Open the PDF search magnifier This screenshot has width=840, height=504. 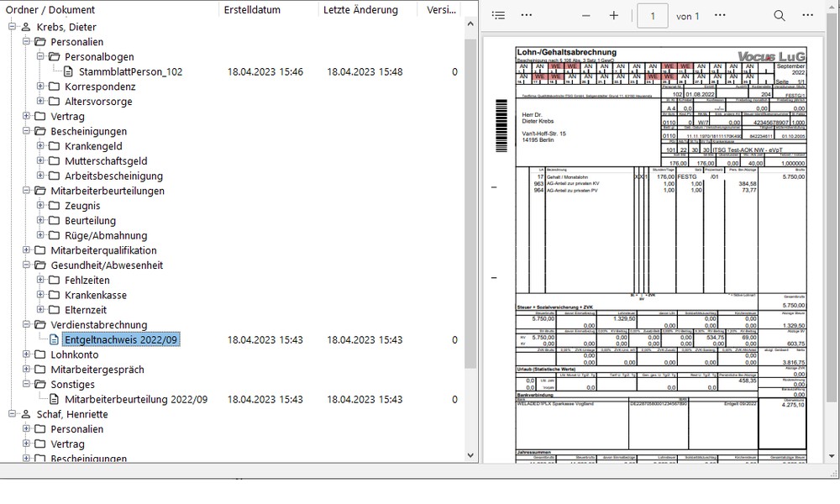pos(780,16)
